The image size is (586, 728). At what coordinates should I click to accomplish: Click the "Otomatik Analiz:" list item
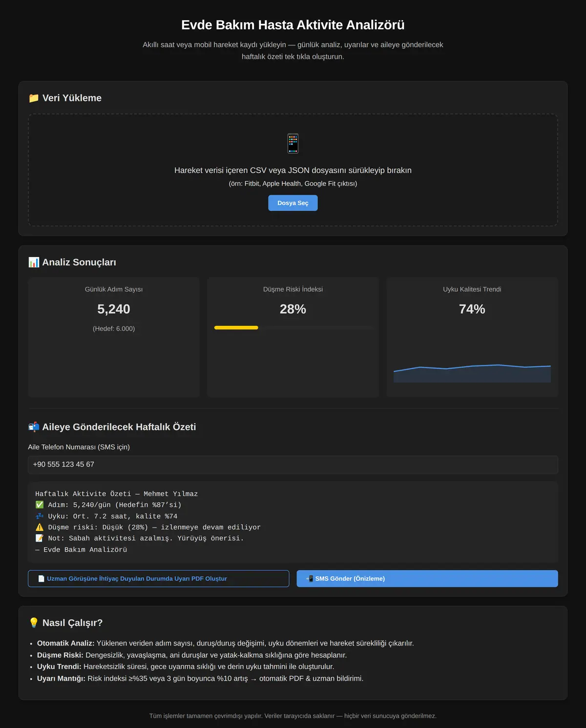coord(226,644)
